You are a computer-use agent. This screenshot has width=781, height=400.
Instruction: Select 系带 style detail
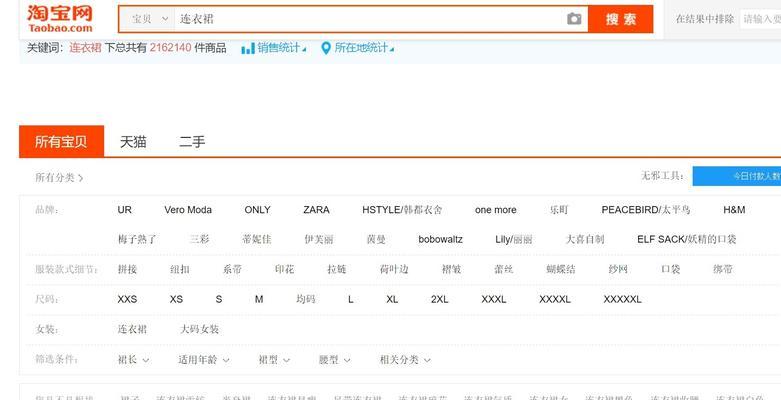coord(232,269)
